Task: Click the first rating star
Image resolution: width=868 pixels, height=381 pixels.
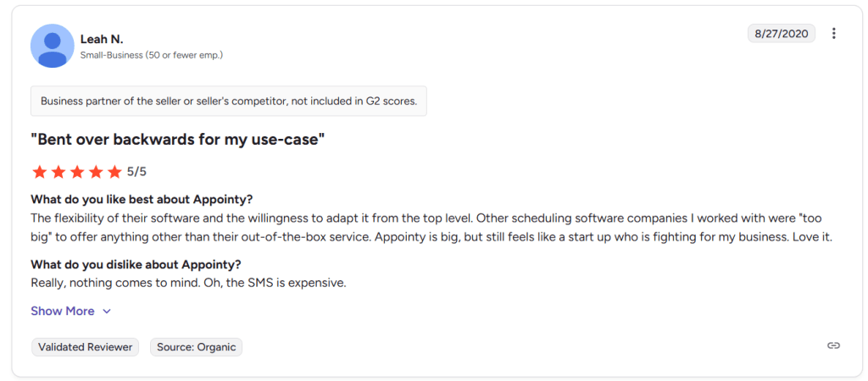Action: [x=39, y=172]
